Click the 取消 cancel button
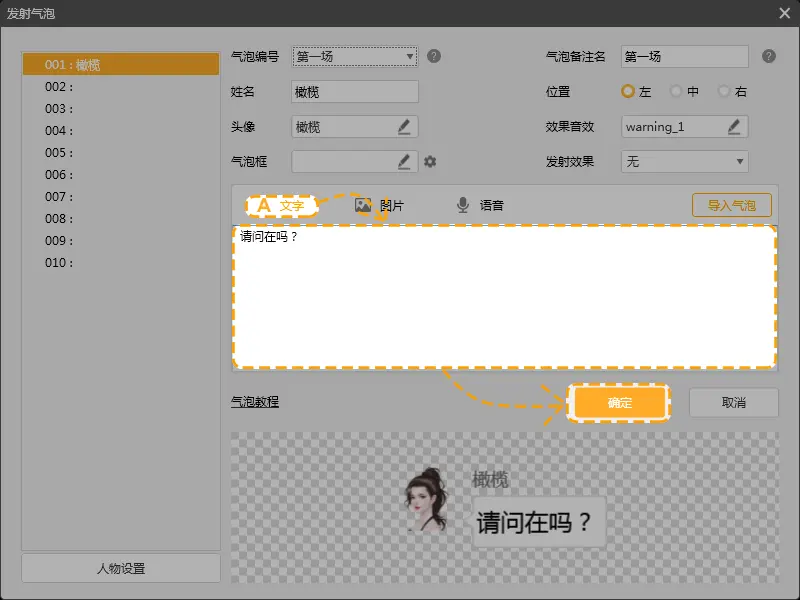The image size is (800, 600). tap(733, 402)
